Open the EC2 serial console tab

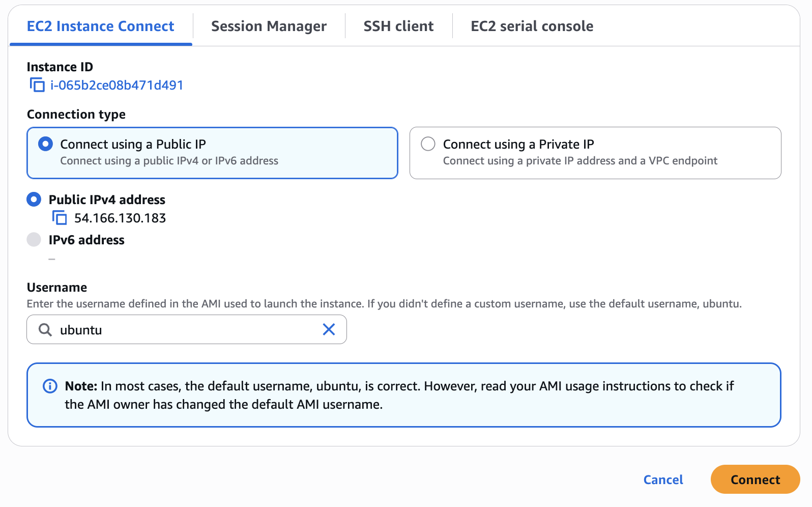532,26
